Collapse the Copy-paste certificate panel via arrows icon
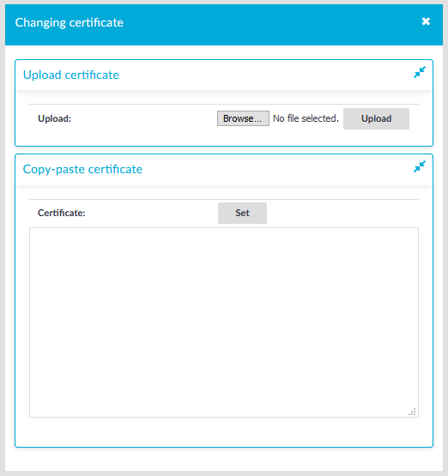Image resolution: width=448 pixels, height=476 pixels. point(420,166)
